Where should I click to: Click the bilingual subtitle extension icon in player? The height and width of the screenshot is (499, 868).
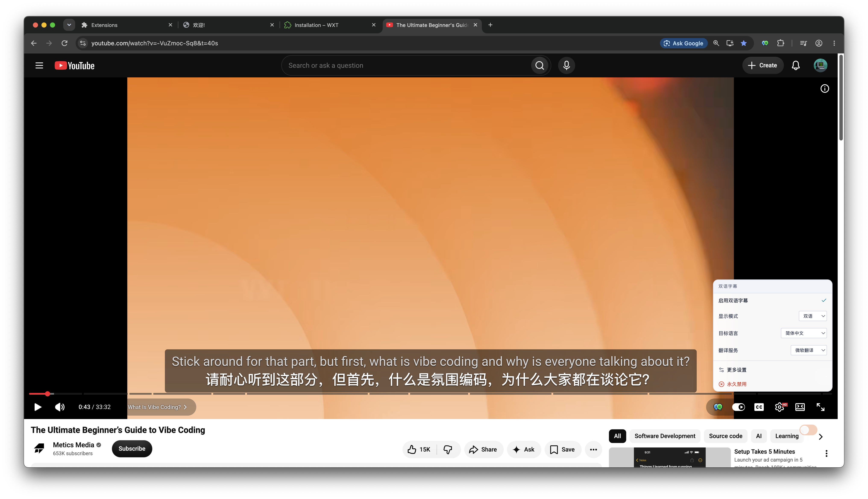pyautogui.click(x=718, y=407)
